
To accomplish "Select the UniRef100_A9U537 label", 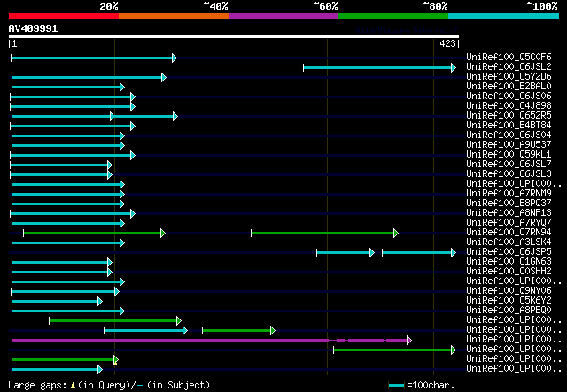I will click(x=509, y=145).
